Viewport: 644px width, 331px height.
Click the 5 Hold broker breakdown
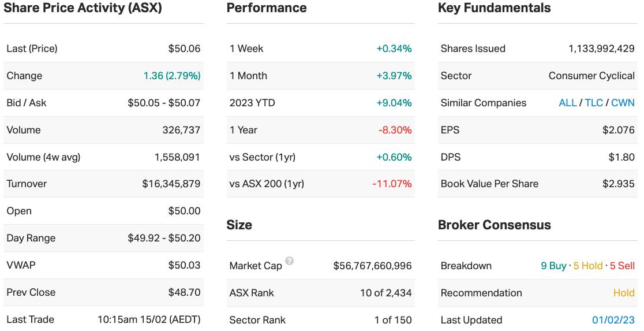[x=588, y=266]
